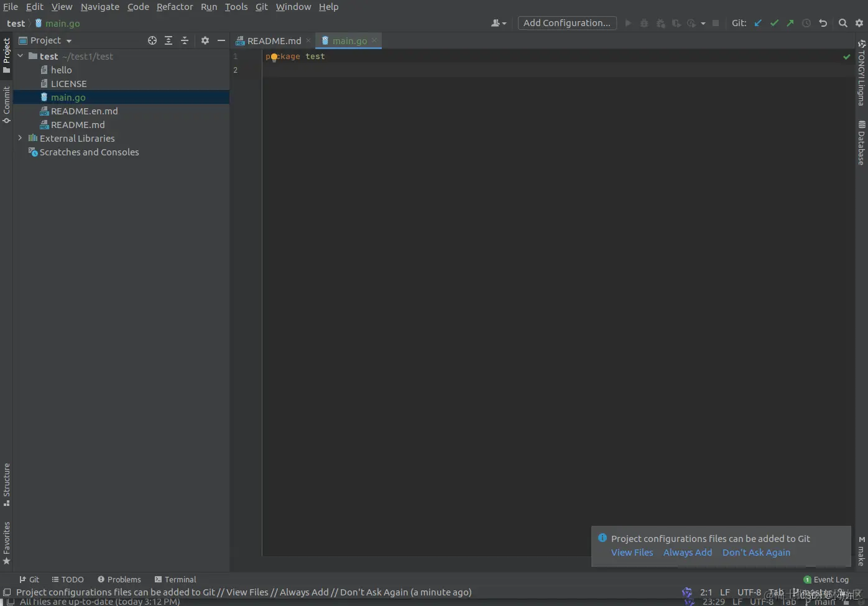
Task: Toggle Commit sidebar tool button
Action: click(6, 105)
